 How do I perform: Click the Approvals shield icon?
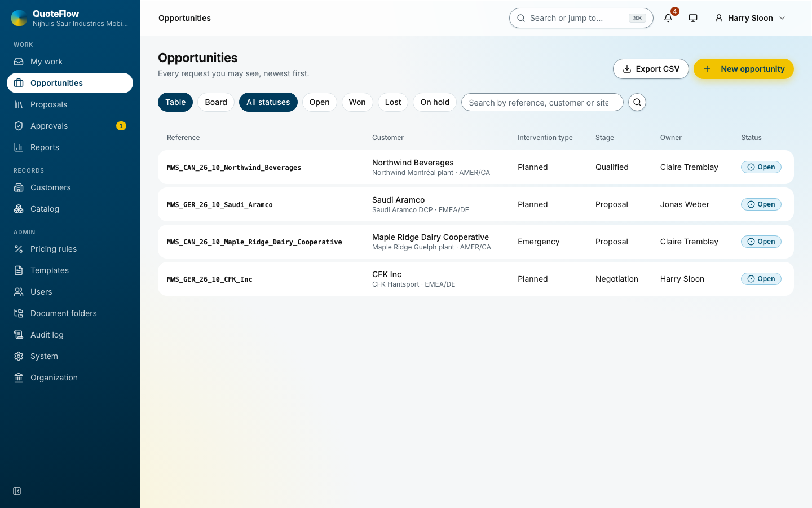point(19,126)
